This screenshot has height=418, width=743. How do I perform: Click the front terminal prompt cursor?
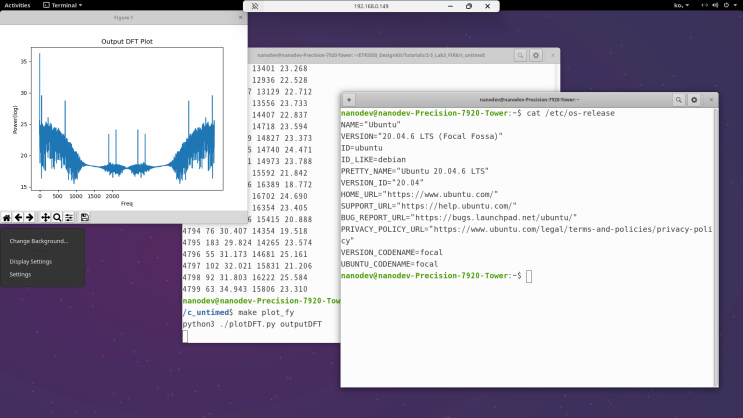click(x=529, y=276)
